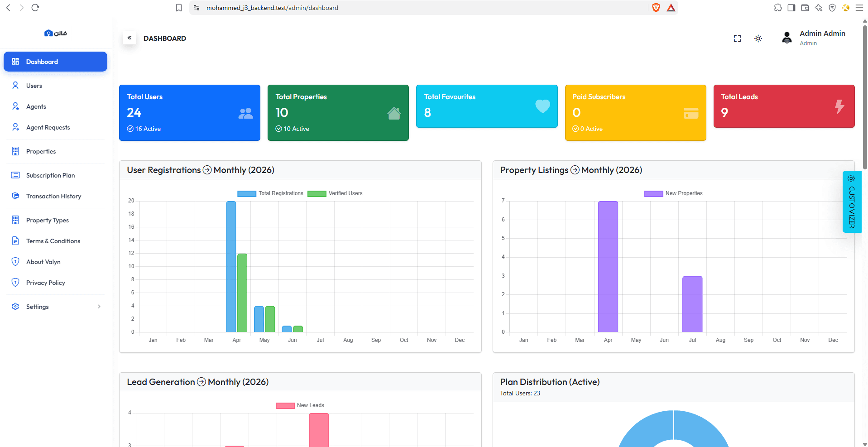Click the Property Types icon

point(15,220)
